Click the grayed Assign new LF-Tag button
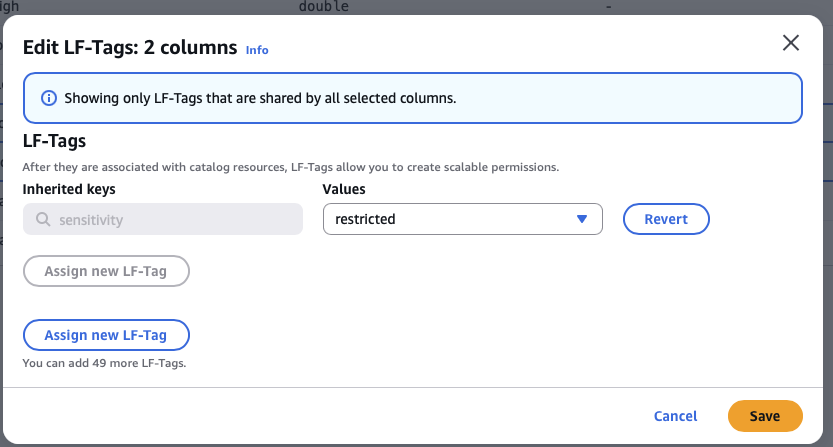833x447 pixels. [x=106, y=271]
